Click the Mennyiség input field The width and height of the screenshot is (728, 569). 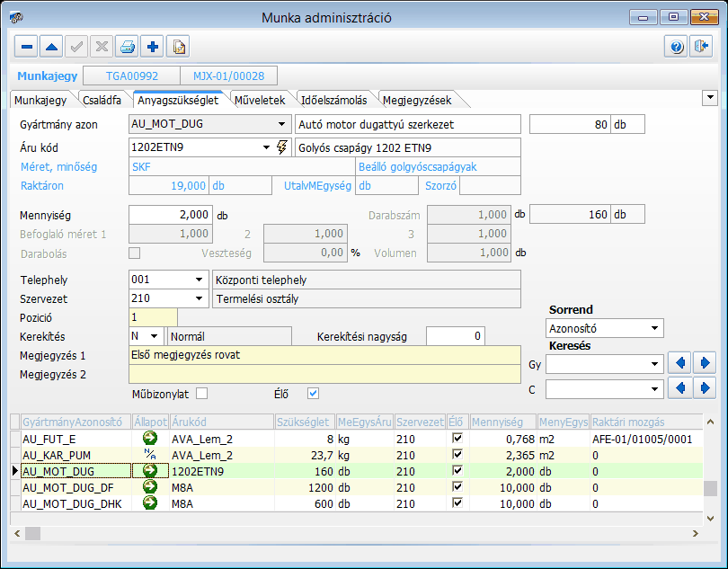171,215
